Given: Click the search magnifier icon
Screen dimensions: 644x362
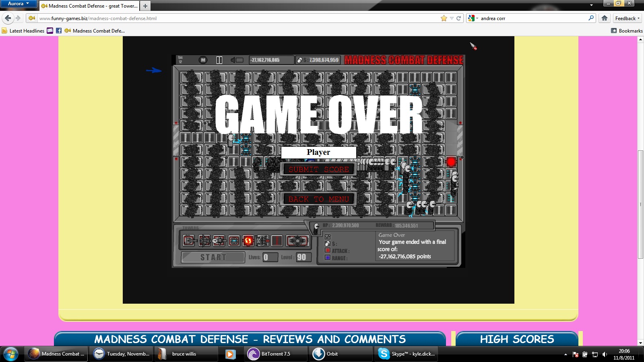Looking at the screenshot, I should click(x=591, y=18).
